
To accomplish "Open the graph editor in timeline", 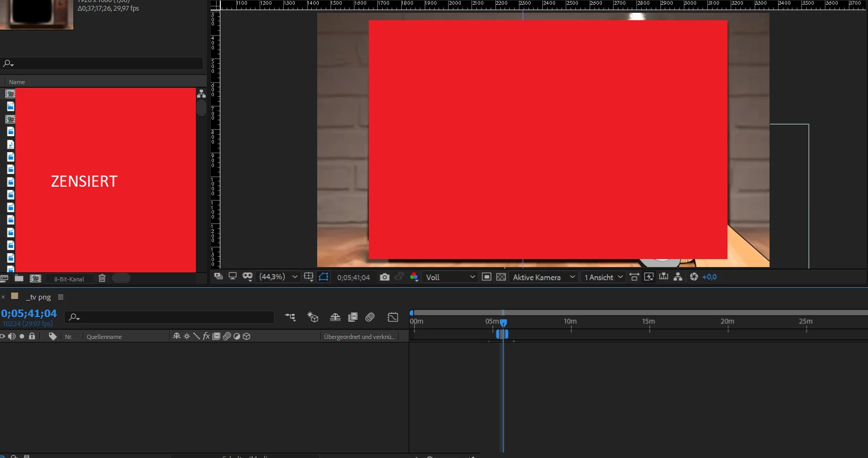I will point(393,317).
